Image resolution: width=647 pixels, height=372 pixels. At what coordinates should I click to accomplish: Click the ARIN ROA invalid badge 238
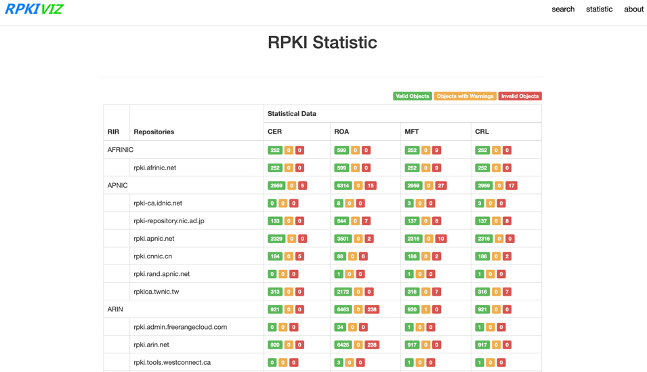click(372, 309)
